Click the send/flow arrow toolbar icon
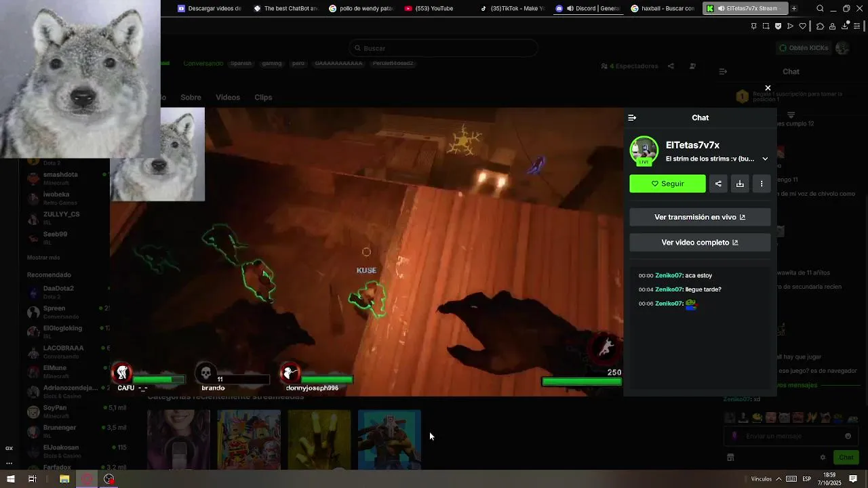 [x=790, y=26]
